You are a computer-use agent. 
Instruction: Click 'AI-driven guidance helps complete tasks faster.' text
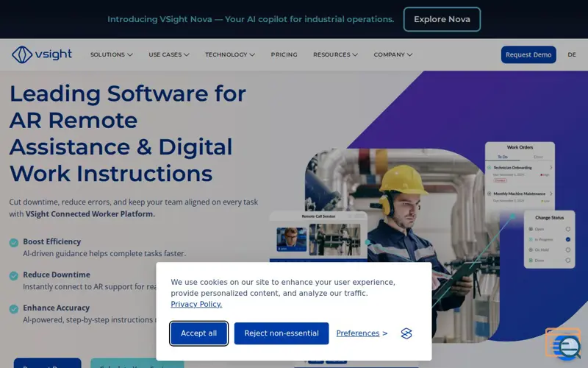click(104, 253)
